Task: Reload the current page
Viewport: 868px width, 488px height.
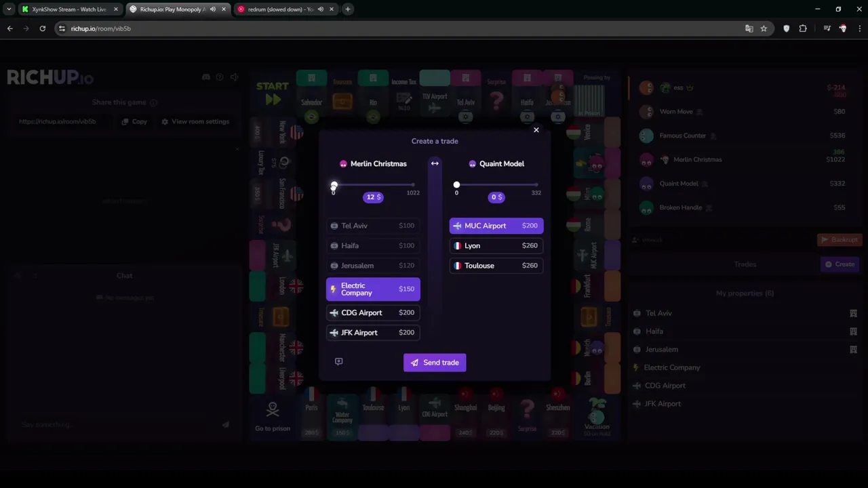Action: coord(42,28)
